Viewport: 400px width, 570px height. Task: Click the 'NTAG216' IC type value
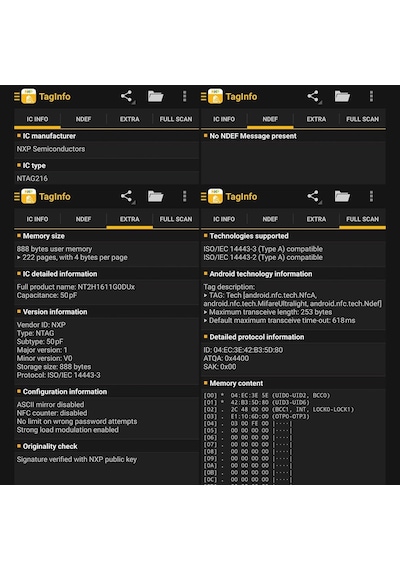pos(32,178)
